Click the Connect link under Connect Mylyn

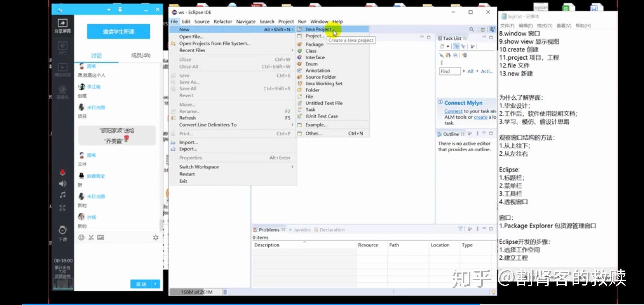pyautogui.click(x=453, y=111)
